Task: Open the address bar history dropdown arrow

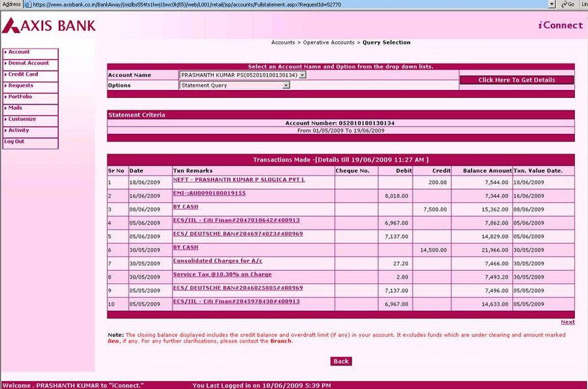Action: pyautogui.click(x=552, y=4)
